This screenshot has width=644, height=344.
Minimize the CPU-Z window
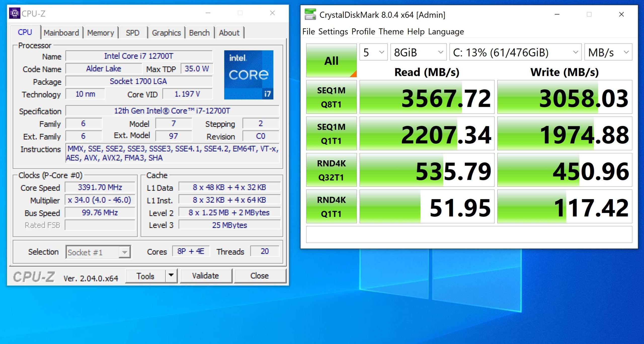point(208,13)
